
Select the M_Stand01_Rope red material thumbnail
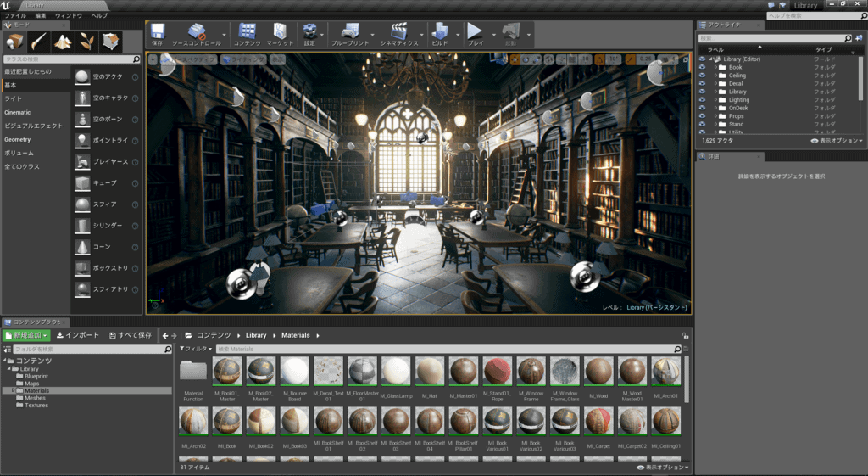tap(497, 371)
